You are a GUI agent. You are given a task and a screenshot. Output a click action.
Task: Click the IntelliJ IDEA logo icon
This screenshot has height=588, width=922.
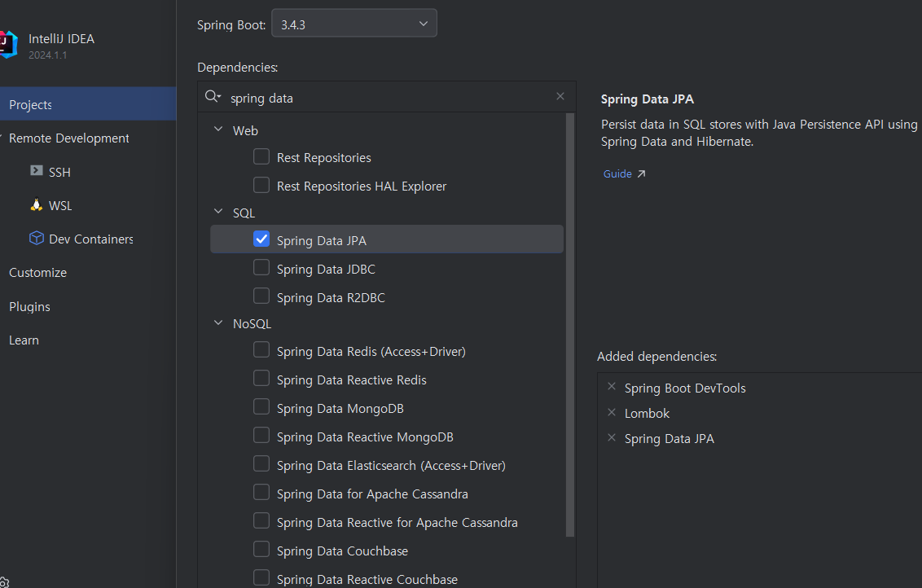[8, 45]
